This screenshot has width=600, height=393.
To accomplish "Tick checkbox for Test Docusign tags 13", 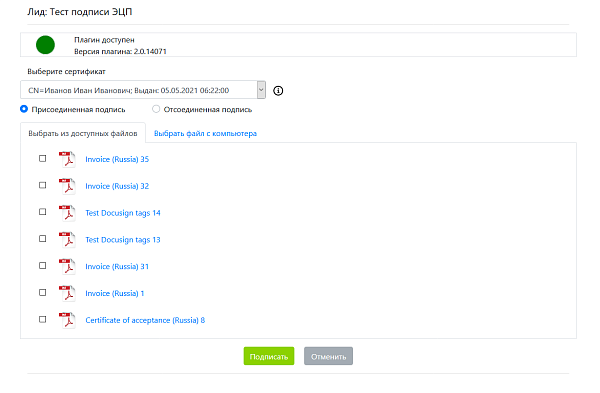I will tap(42, 239).
